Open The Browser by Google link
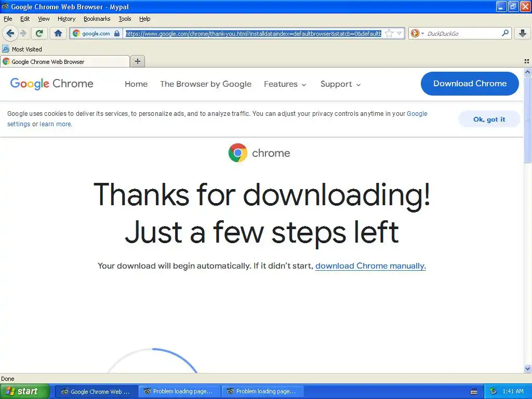This screenshot has width=532, height=399. [206, 84]
